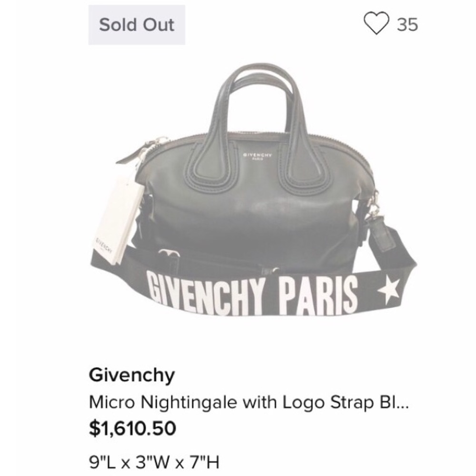This screenshot has width=476, height=476.
Task: Click the silver buckle above the logo strap
Action: click(169, 256)
